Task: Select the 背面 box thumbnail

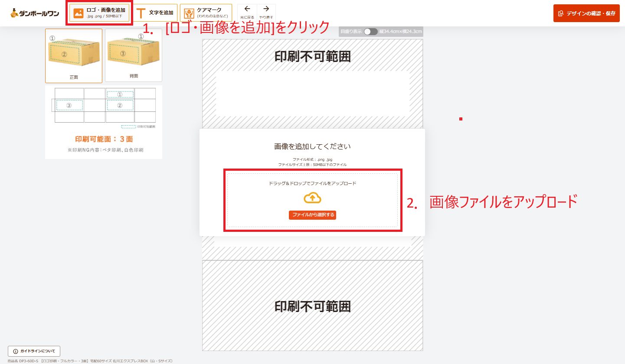Action: 134,55
